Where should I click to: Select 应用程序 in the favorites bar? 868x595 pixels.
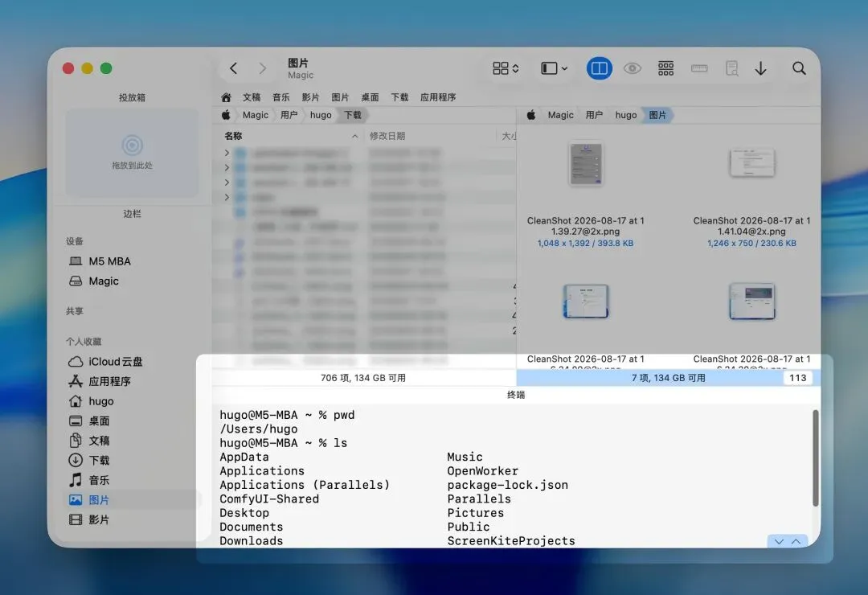pyautogui.click(x=438, y=97)
